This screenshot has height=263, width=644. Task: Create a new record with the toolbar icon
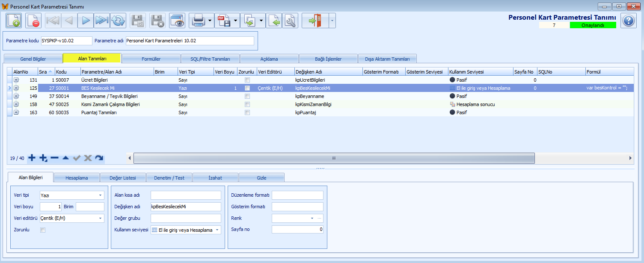point(13,21)
